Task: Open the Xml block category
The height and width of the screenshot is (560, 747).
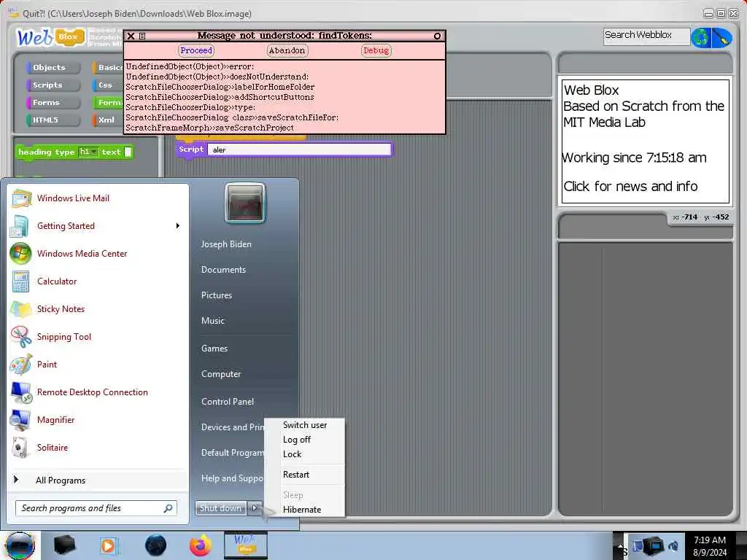Action: [108, 120]
